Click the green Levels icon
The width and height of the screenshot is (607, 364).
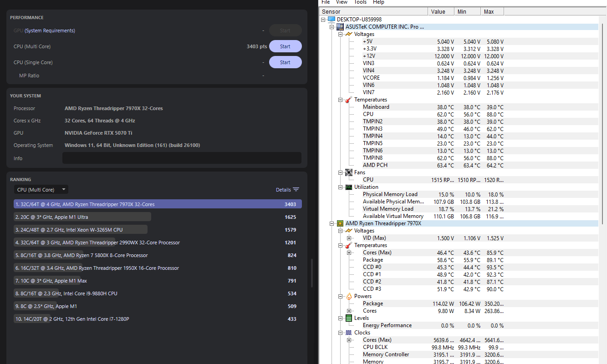(348, 318)
